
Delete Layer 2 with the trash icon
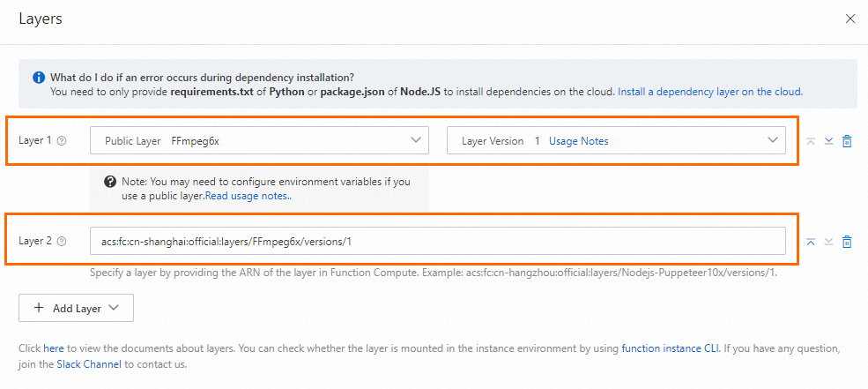click(847, 242)
